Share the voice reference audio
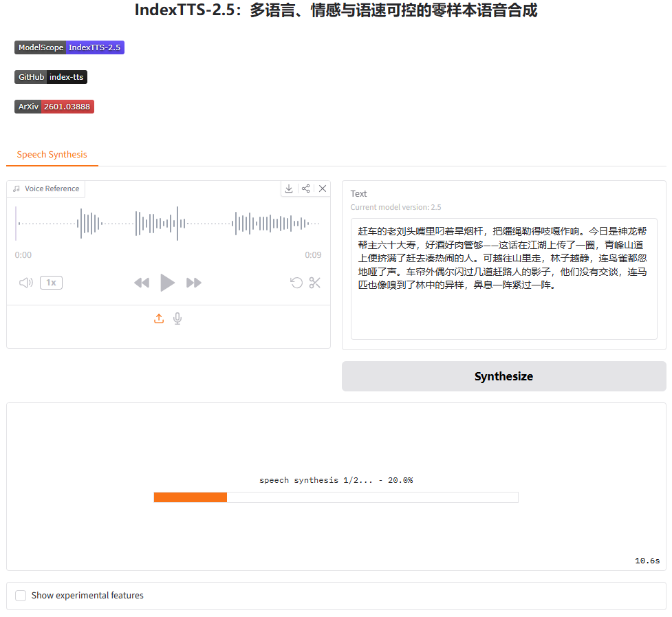Screen dimensions: 672x617 pyautogui.click(x=305, y=188)
